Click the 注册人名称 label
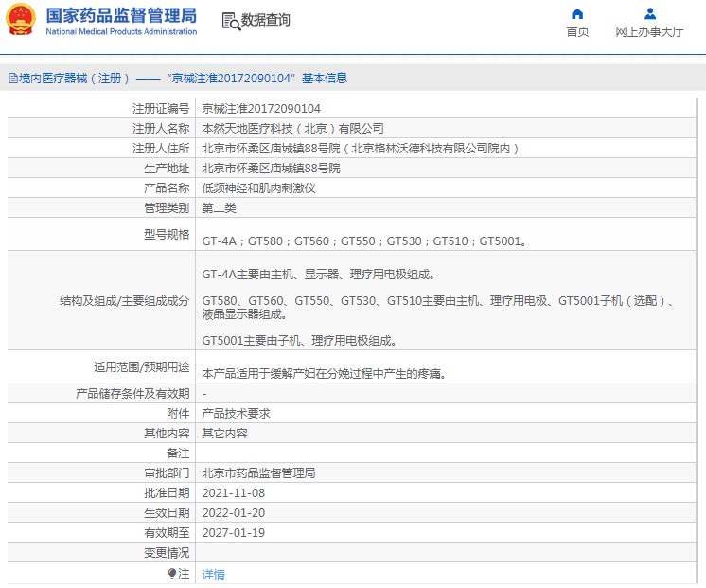The width and height of the screenshot is (706, 588). coord(161,129)
